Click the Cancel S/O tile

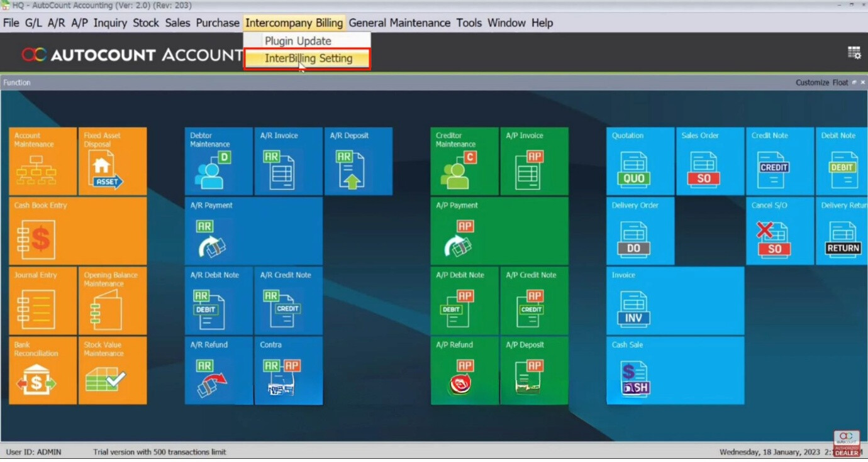pyautogui.click(x=779, y=231)
